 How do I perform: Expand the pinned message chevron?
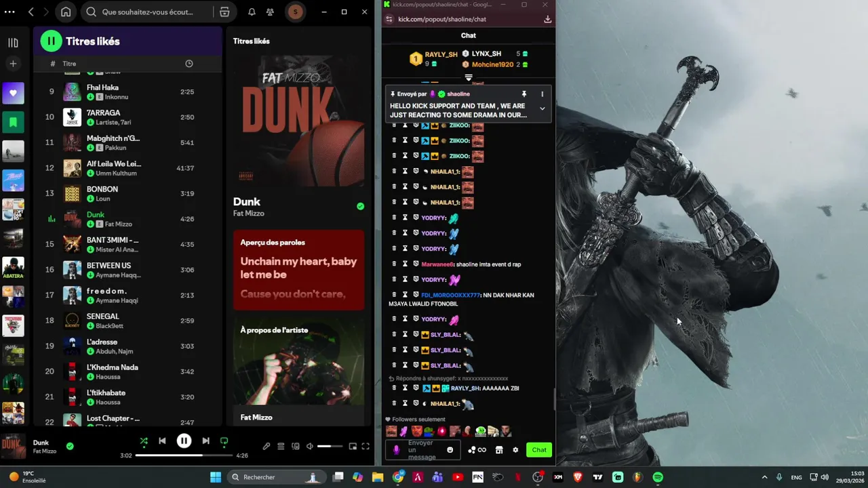pyautogui.click(x=542, y=108)
